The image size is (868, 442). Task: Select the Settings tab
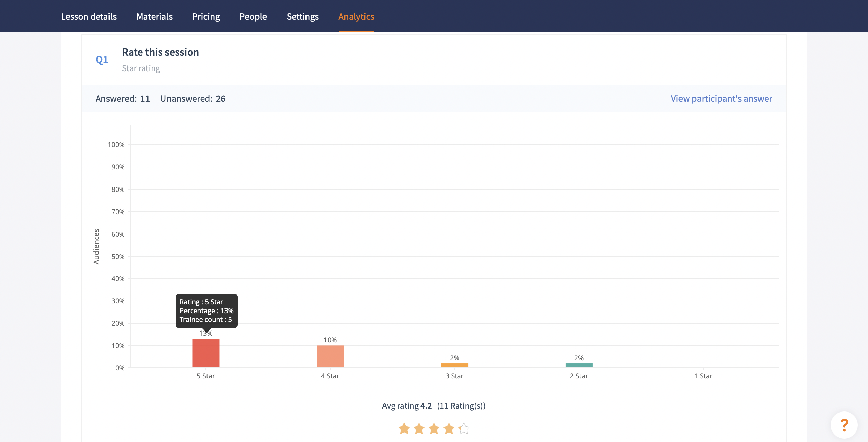click(302, 16)
